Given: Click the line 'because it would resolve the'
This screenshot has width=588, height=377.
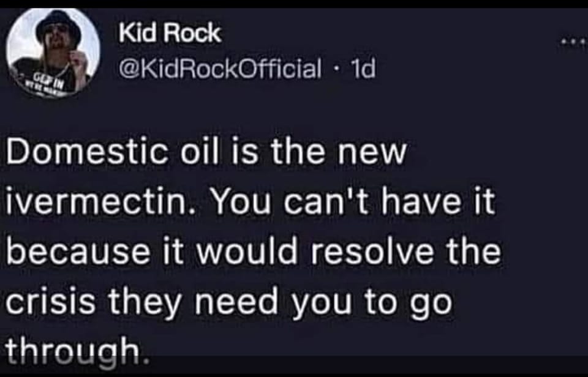Looking at the screenshot, I should click(x=254, y=251).
